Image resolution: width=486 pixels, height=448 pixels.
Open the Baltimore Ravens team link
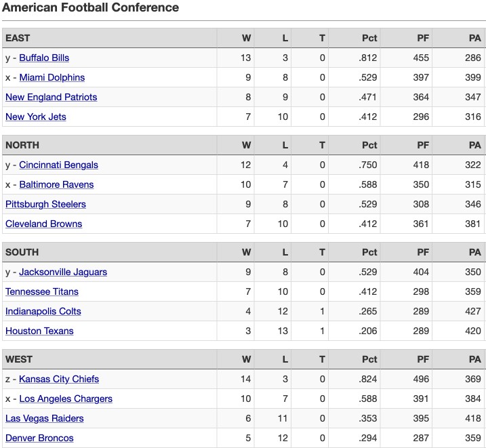56,184
